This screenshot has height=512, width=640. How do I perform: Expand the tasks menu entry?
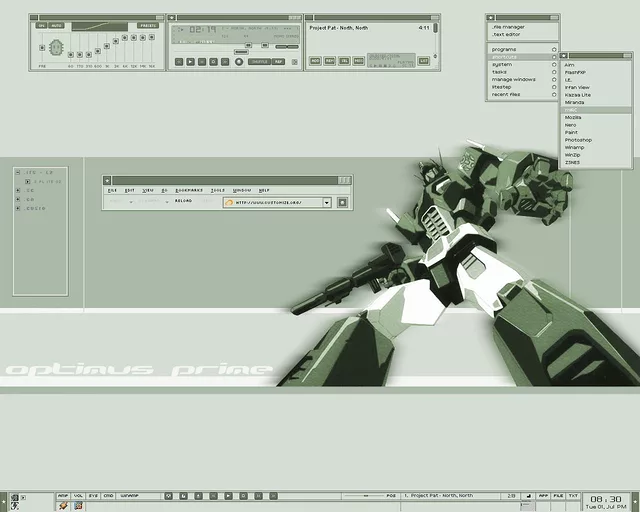(x=522, y=72)
